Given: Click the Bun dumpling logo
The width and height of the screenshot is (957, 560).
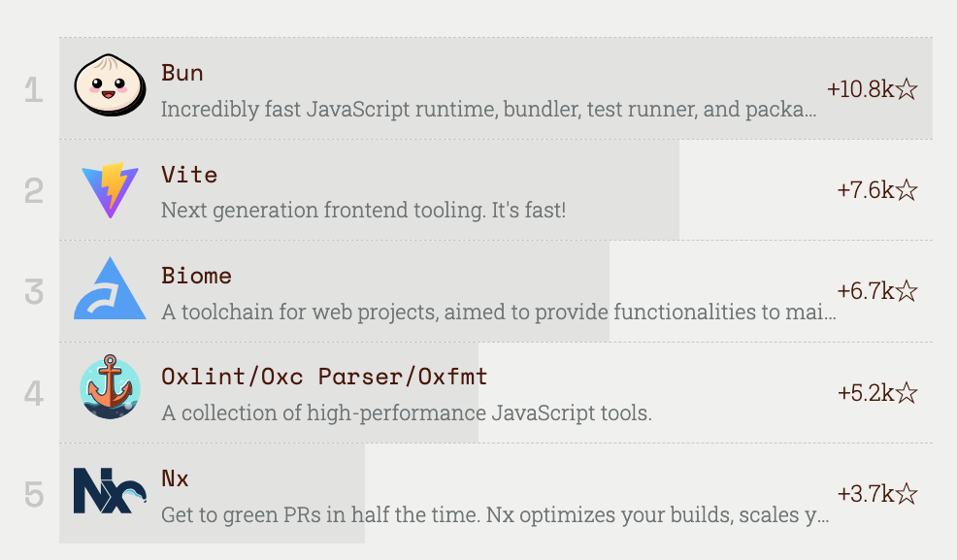Looking at the screenshot, I should (x=110, y=88).
